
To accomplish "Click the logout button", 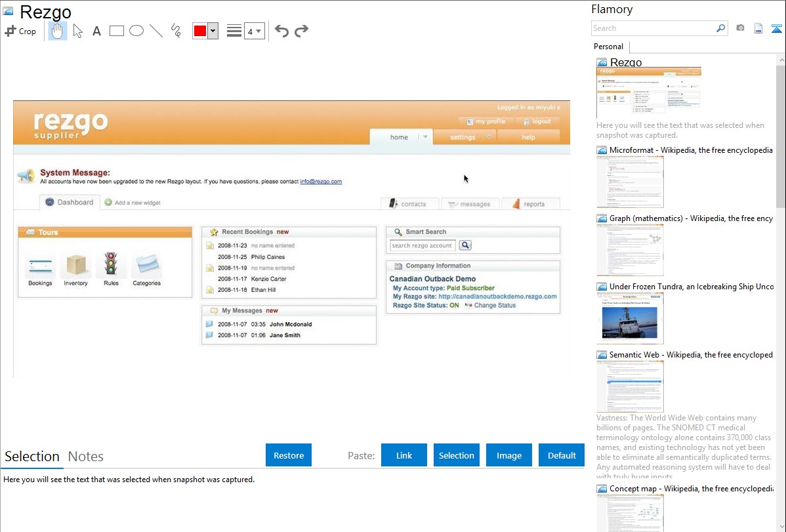I will [x=537, y=121].
